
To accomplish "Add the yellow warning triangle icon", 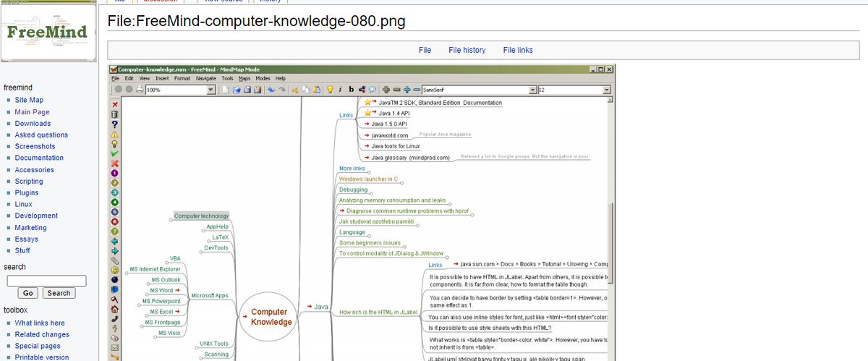I will click(x=114, y=134).
